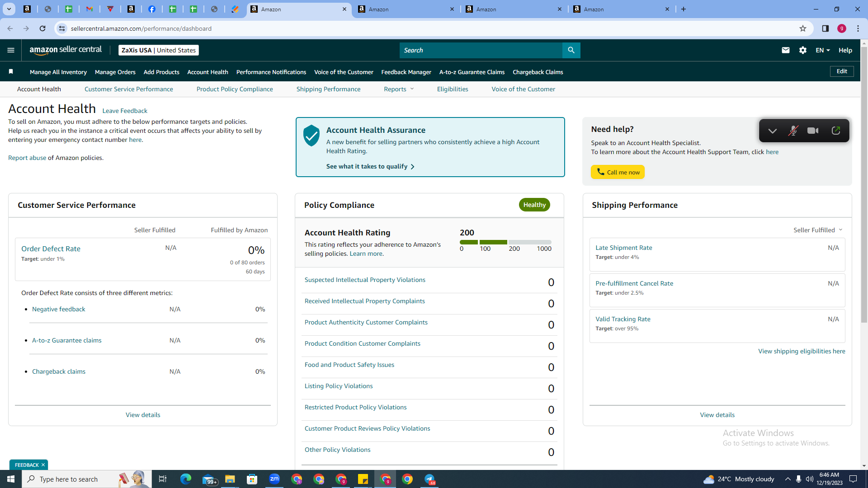Go back to the previous page
Viewport: 868px width, 488px height.
[x=10, y=28]
